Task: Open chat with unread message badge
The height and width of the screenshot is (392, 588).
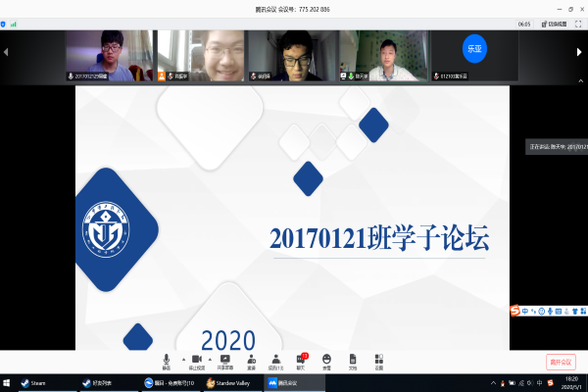Action: 301,361
